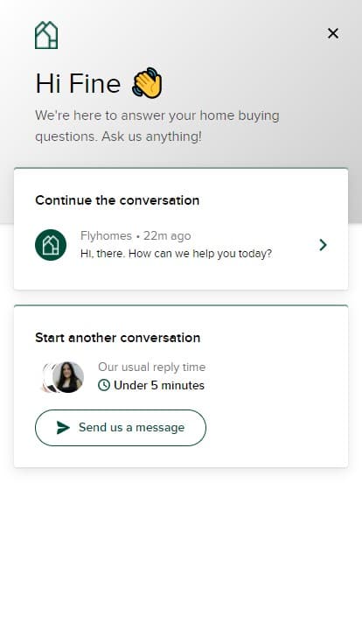Select the "Start another conversation" heading
The height and width of the screenshot is (644, 362).
118,338
